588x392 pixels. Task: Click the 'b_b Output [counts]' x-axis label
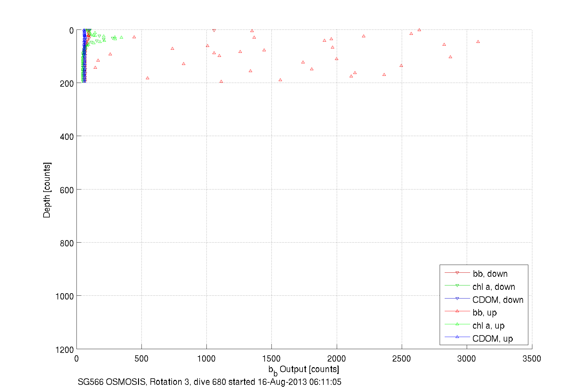pos(304,370)
